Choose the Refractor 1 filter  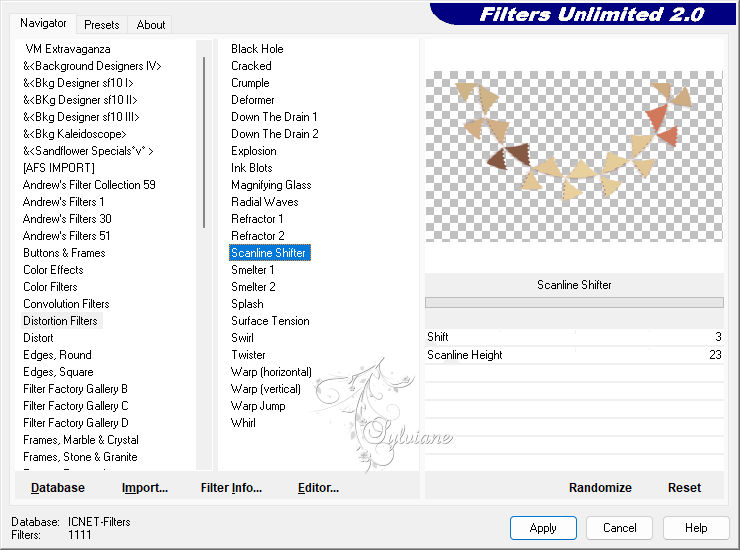[257, 219]
